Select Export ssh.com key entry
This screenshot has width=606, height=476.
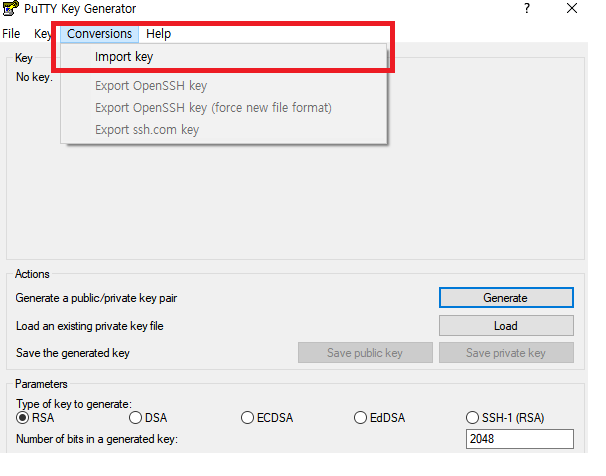223,130
